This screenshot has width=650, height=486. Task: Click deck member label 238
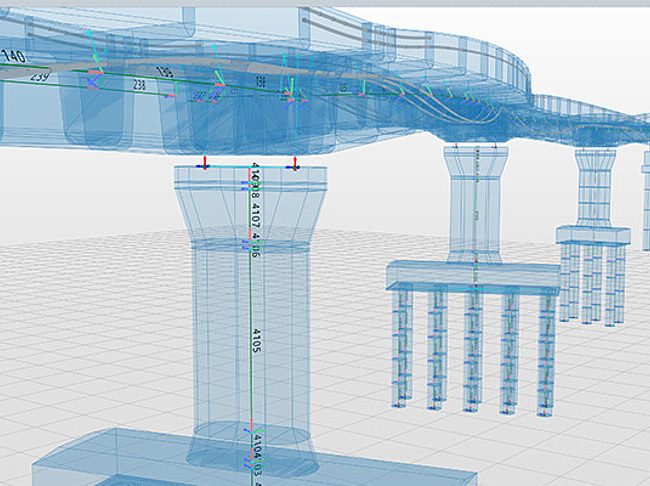tap(139, 86)
